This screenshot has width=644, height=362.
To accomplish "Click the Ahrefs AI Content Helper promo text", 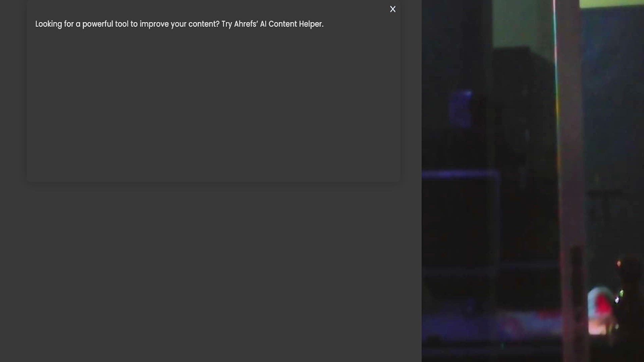I will click(179, 24).
